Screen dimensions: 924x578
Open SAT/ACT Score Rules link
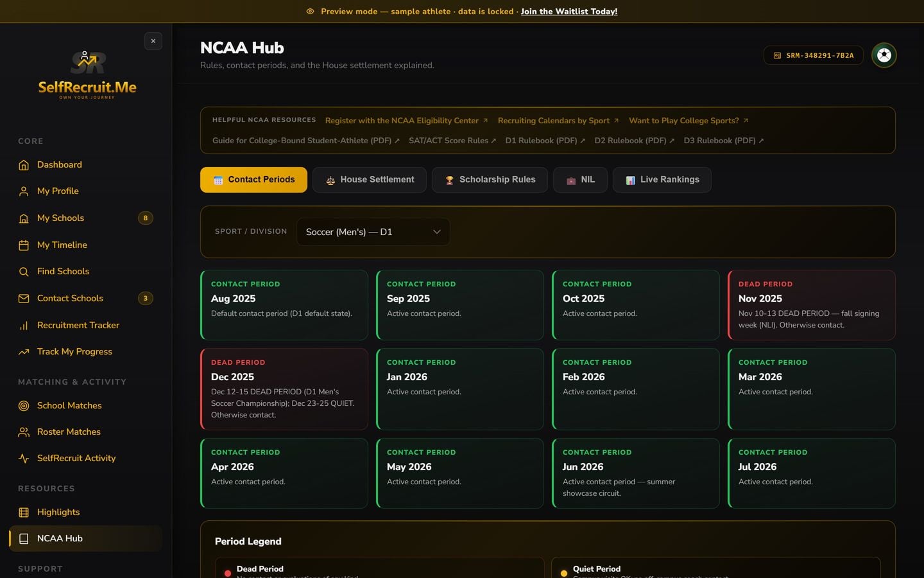pyautogui.click(x=452, y=141)
